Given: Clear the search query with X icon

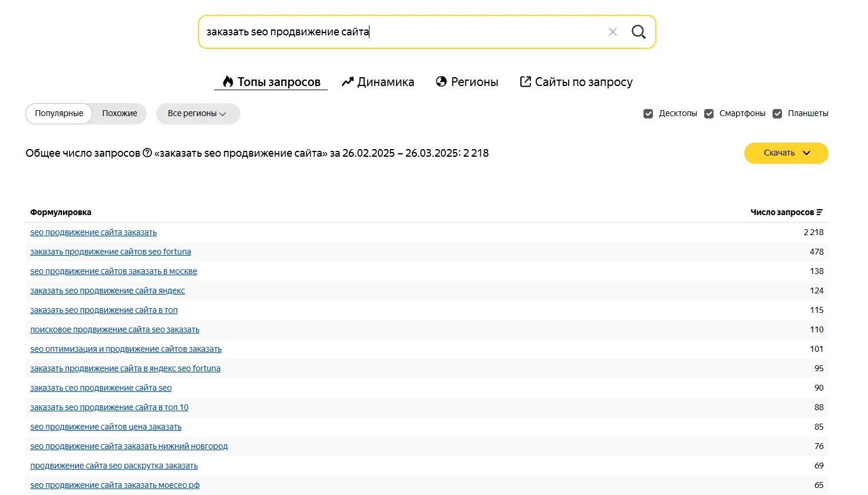Looking at the screenshot, I should 613,32.
